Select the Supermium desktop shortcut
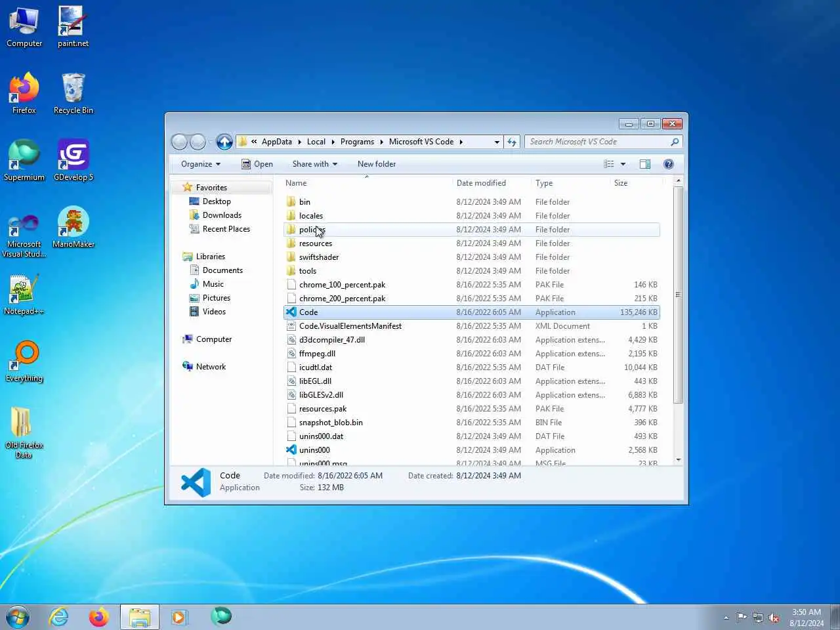 (24, 161)
